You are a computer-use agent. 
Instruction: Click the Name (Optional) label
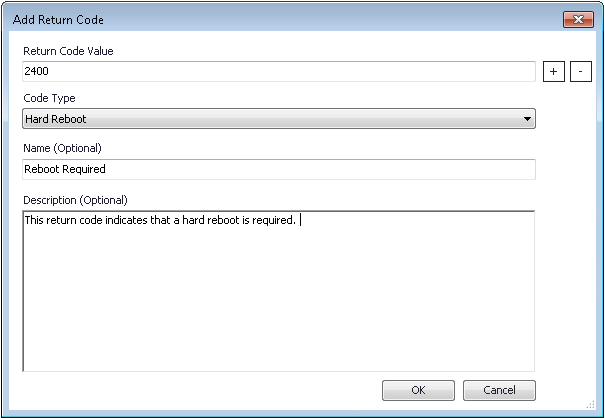pyautogui.click(x=62, y=148)
